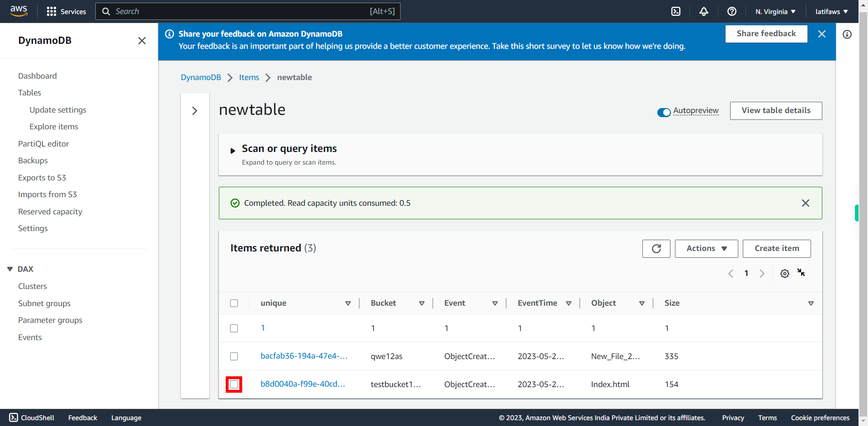Open Tables in the sidebar
This screenshot has width=868, height=426.
pos(29,93)
